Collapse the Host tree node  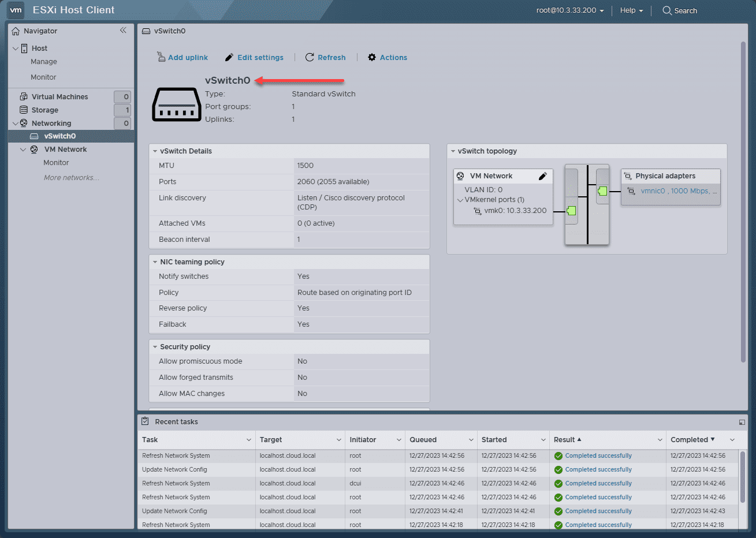click(16, 48)
